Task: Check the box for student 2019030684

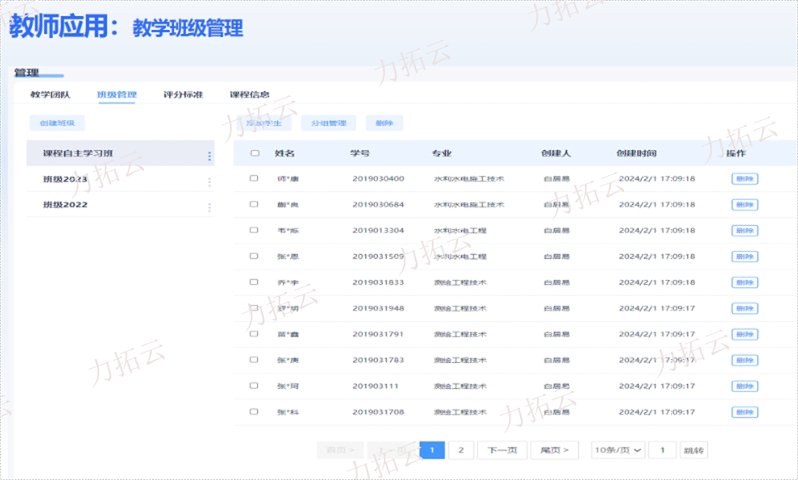Action: click(x=254, y=204)
